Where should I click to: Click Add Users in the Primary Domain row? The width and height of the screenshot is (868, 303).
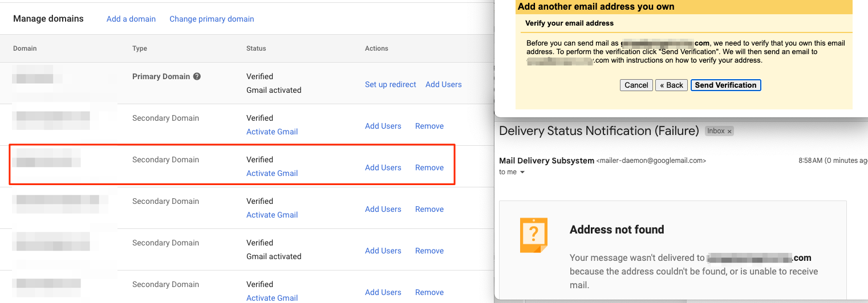tap(444, 84)
